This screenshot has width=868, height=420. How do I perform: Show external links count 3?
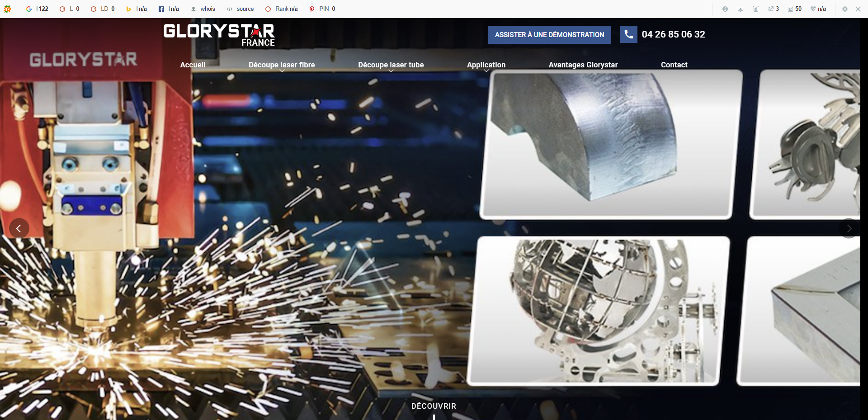[774, 9]
